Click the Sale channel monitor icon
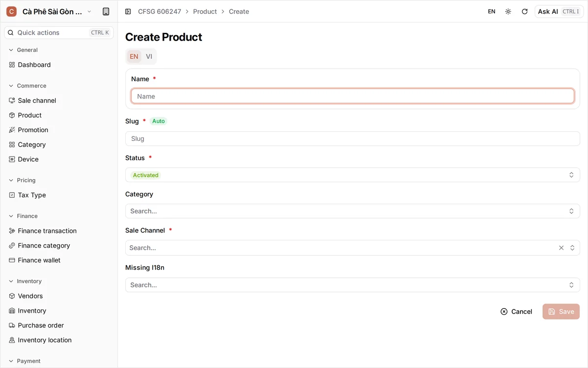This screenshot has height=368, width=588. [x=12, y=100]
